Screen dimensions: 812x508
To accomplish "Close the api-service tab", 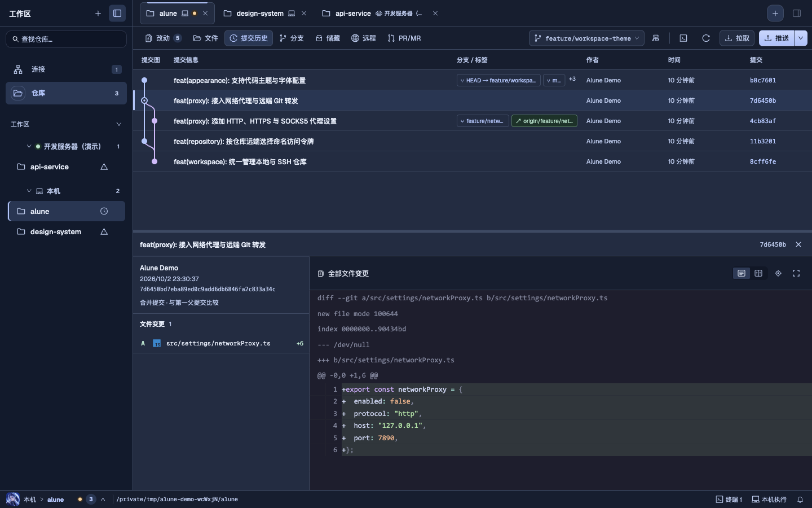I will [x=435, y=14].
